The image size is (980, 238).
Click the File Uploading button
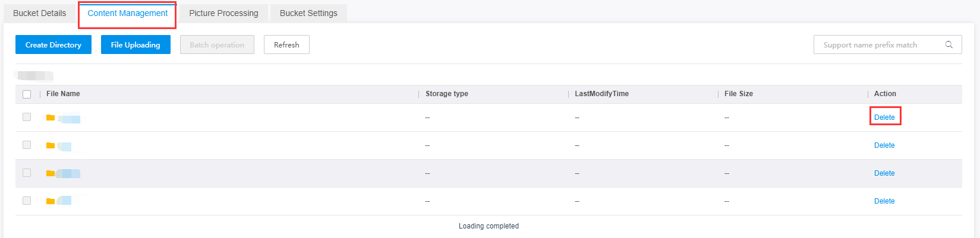[x=136, y=45]
